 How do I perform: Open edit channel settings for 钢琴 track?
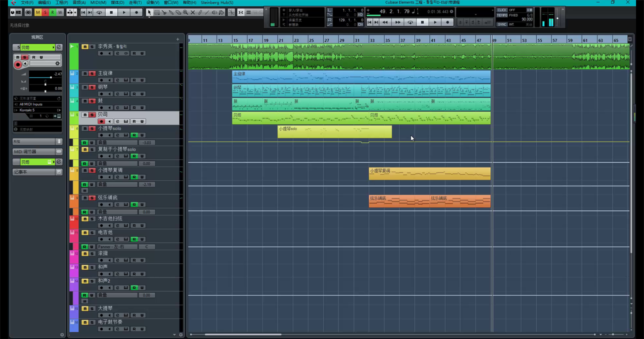[x=117, y=94]
